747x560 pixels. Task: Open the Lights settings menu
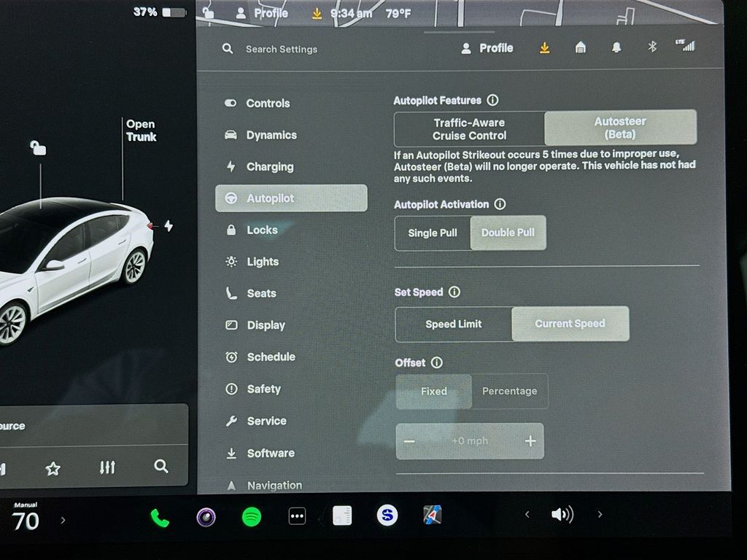(x=292, y=262)
